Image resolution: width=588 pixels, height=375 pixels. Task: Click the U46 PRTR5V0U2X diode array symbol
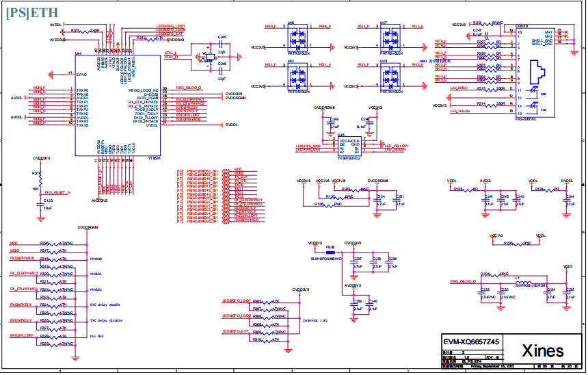[297, 38]
